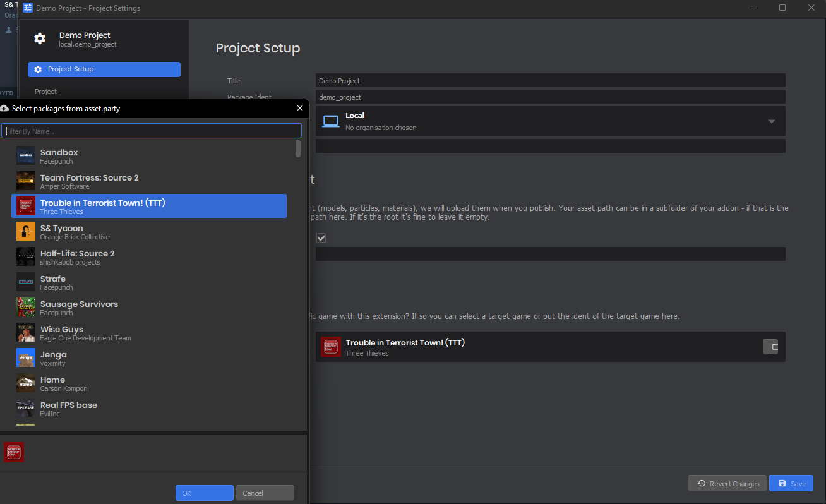Click the Real FPS base icon

[26, 409]
